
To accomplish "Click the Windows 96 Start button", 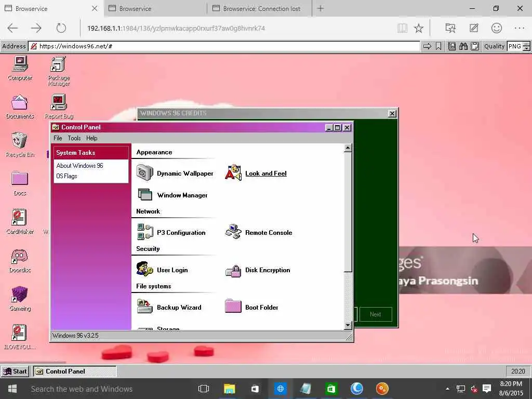I will point(15,371).
